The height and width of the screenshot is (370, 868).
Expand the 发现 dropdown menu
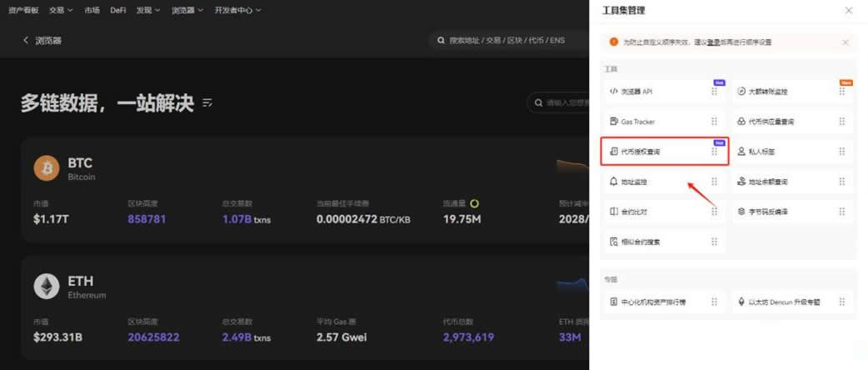click(x=148, y=10)
